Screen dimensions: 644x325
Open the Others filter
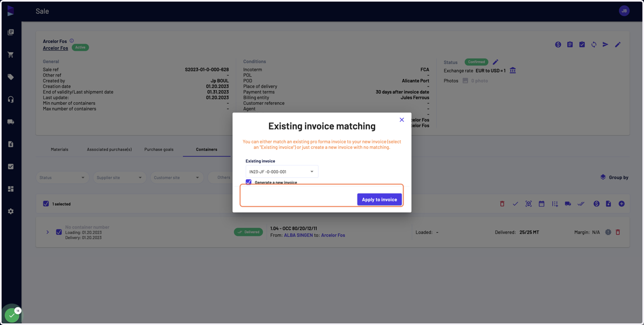[x=223, y=177]
